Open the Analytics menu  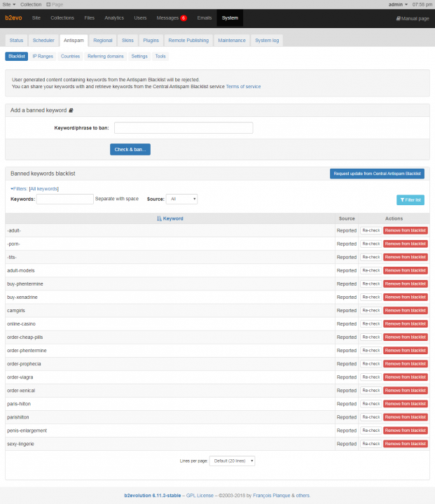point(114,18)
